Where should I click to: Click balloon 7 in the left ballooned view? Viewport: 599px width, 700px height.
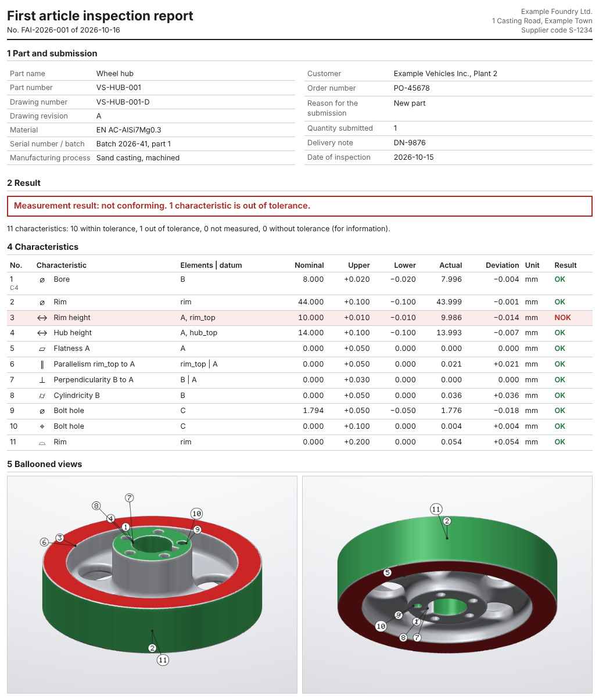pos(130,498)
